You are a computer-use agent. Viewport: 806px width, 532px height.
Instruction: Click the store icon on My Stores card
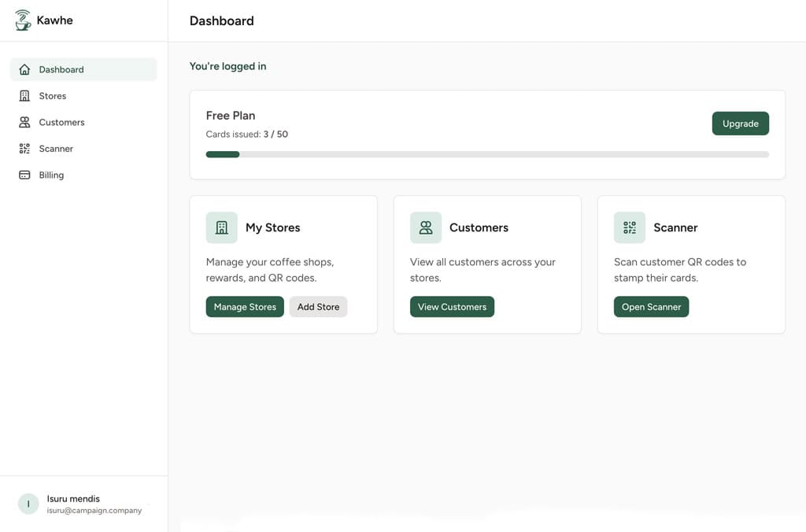[221, 227]
